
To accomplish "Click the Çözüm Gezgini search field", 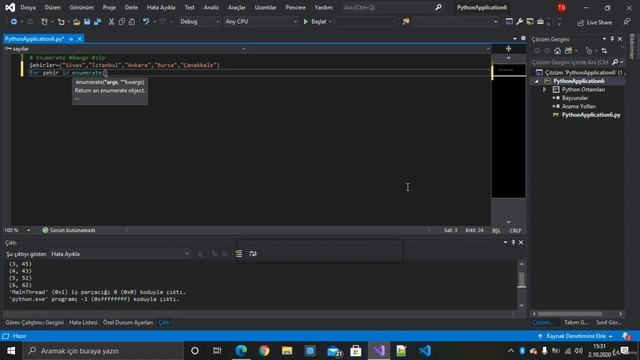I will 571,62.
